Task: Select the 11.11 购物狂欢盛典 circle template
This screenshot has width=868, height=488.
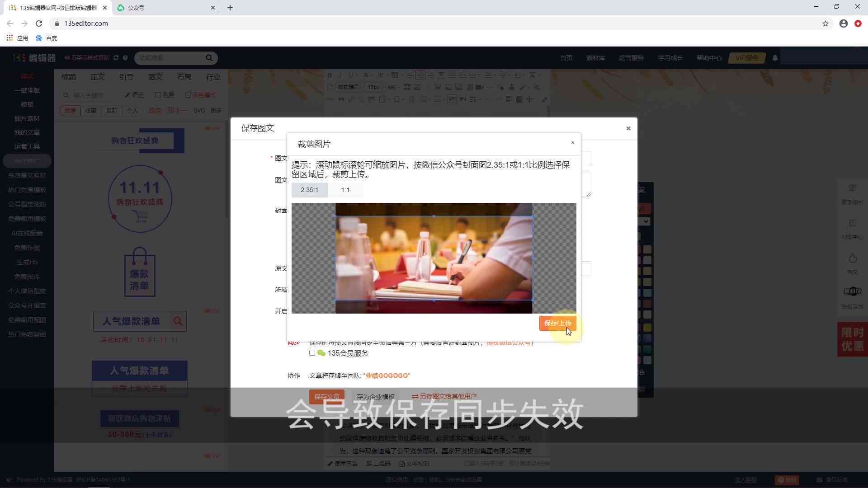Action: pos(140,199)
